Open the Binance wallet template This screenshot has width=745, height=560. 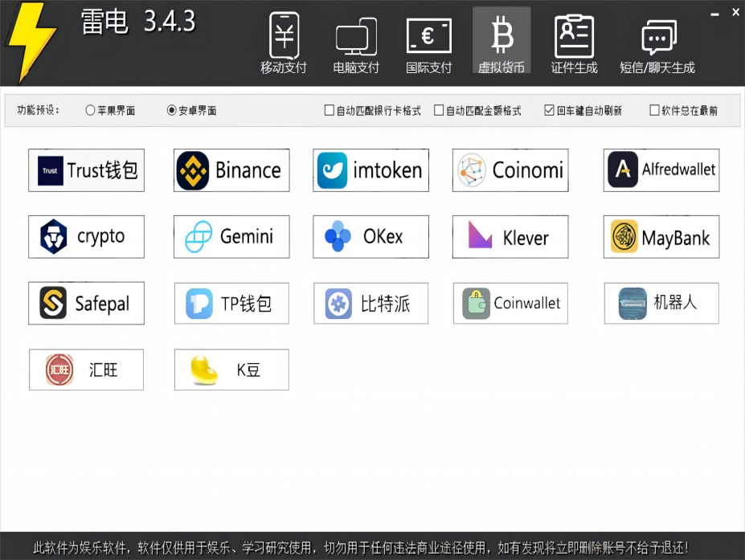click(231, 170)
